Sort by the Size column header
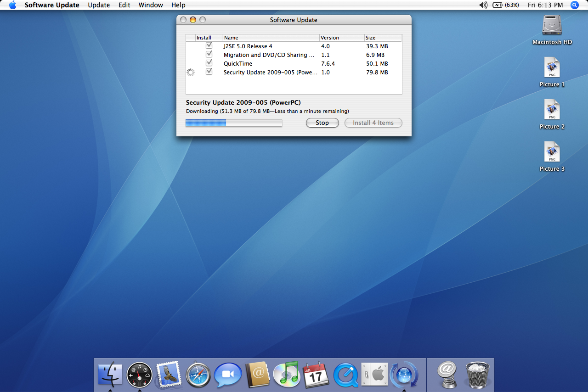 point(383,38)
